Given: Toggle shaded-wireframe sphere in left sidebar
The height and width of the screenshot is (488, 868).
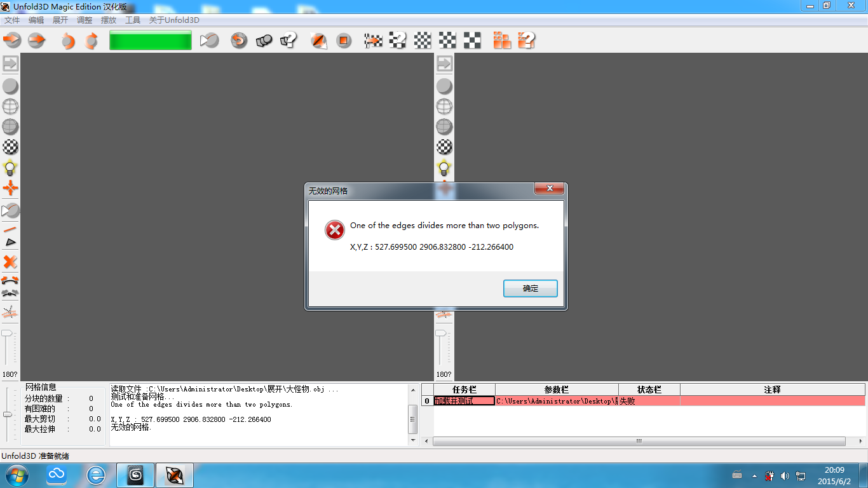Looking at the screenshot, I should 10,127.
